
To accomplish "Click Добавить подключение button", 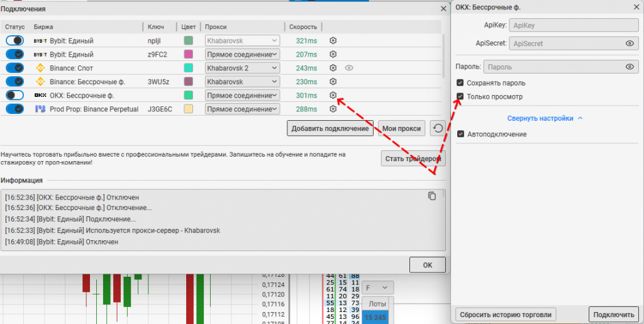I will click(x=330, y=128).
